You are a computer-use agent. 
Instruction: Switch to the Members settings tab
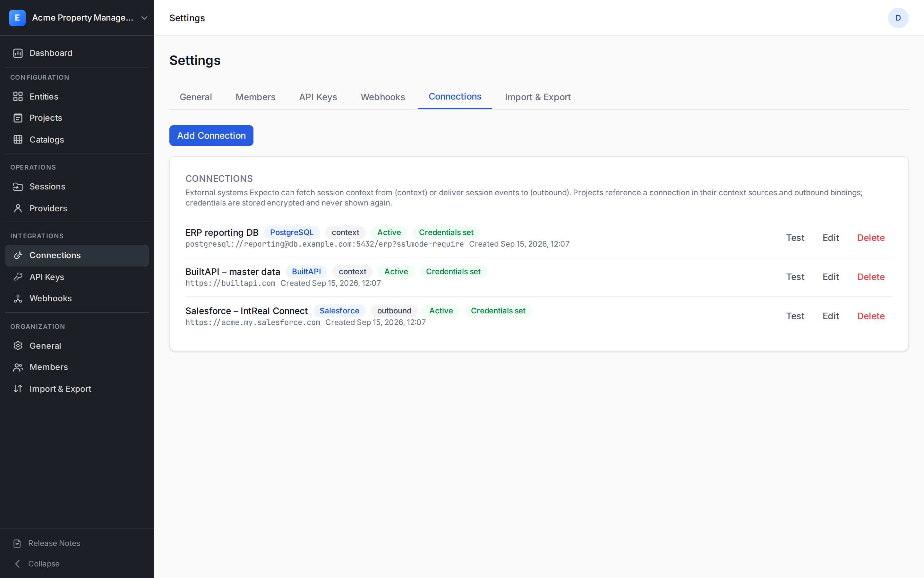point(255,97)
